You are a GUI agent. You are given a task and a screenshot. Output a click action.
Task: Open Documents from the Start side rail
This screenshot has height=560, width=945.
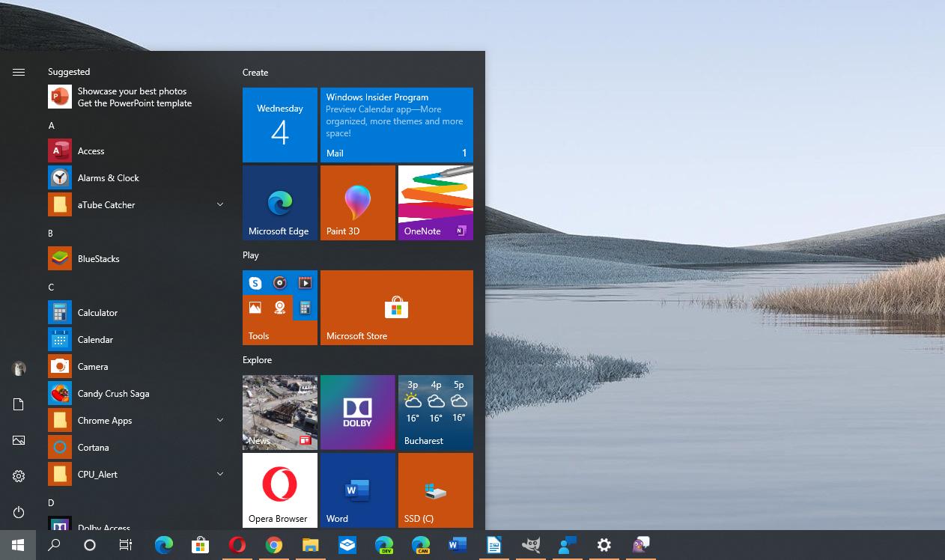pyautogui.click(x=19, y=404)
